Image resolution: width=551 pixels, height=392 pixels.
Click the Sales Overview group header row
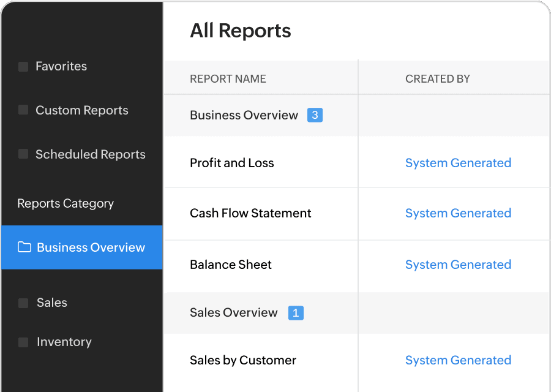357,313
